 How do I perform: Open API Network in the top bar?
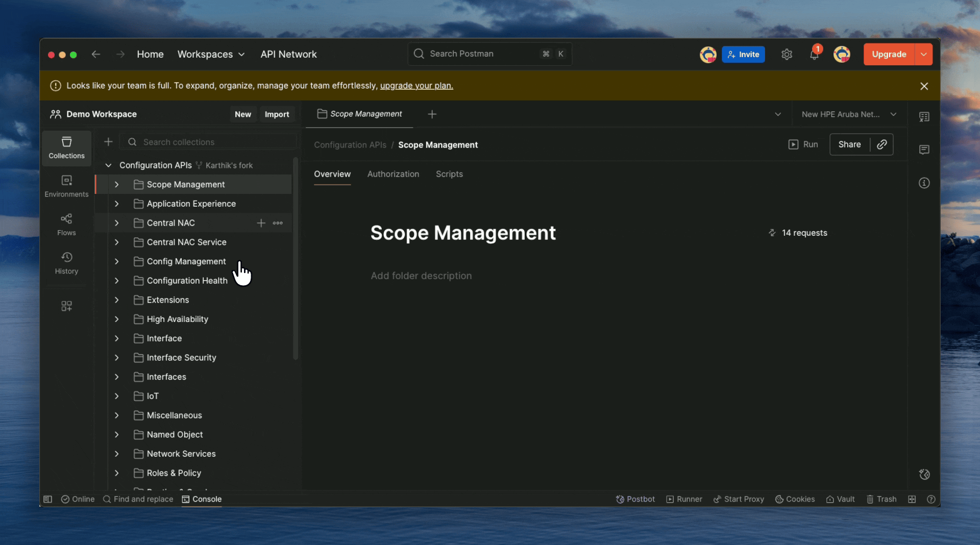(x=288, y=54)
